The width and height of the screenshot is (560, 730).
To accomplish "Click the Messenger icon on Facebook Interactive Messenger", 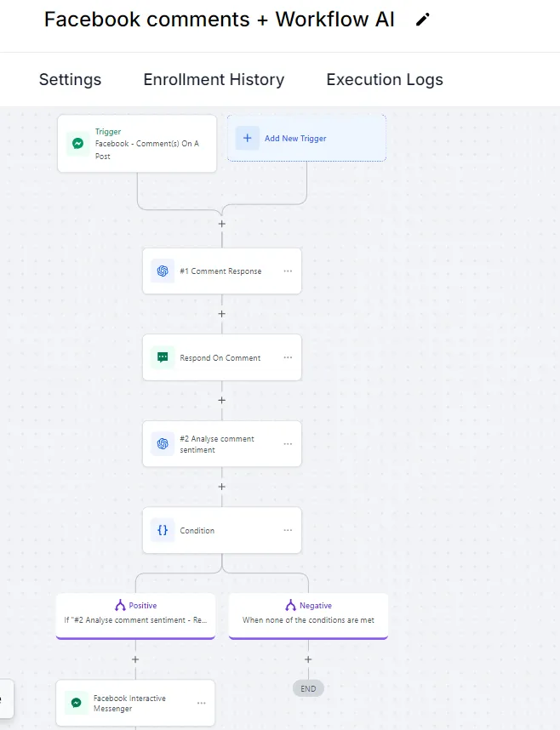I will (x=76, y=703).
